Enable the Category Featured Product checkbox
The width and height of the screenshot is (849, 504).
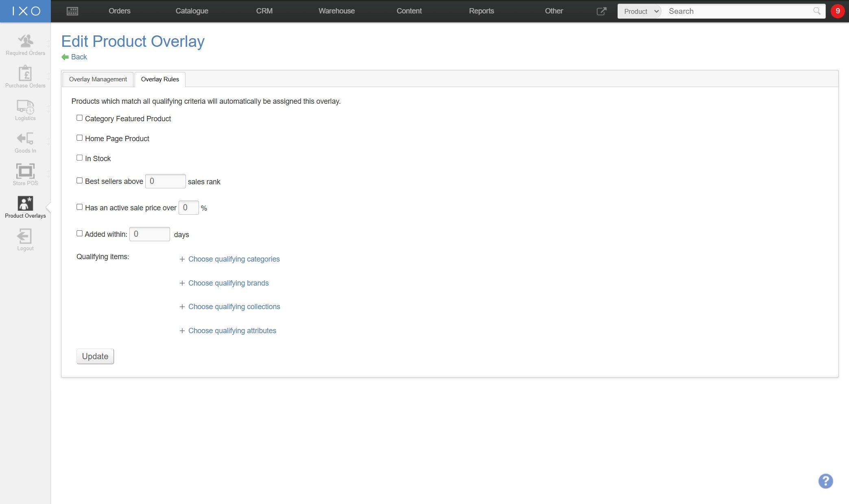tap(79, 118)
